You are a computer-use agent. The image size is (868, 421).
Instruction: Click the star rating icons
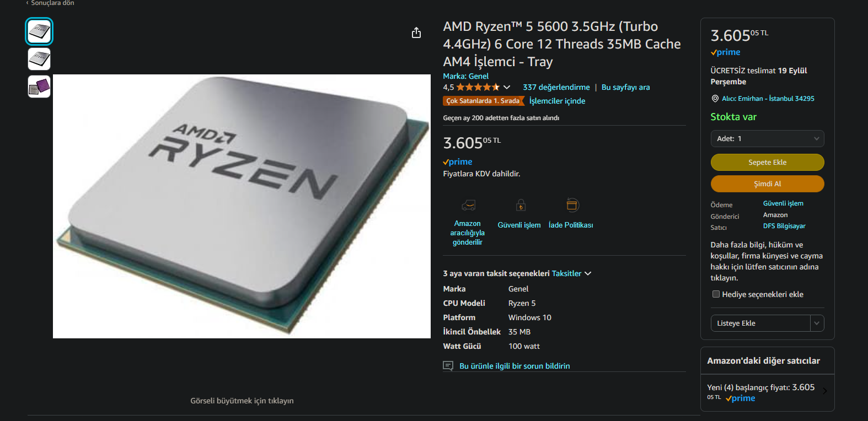click(478, 87)
